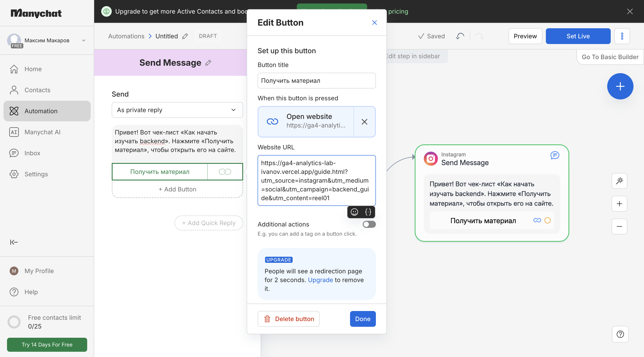Edit the Send Message step title pencil

coord(208,63)
